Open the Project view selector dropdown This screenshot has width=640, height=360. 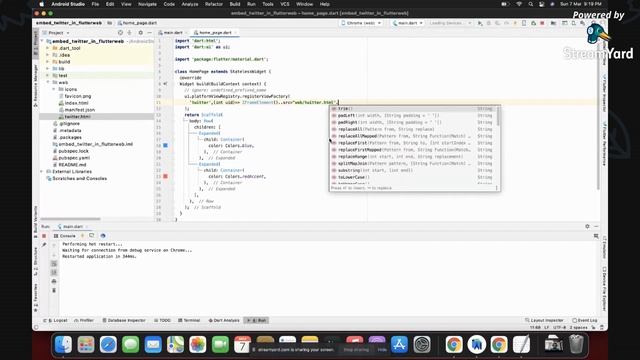click(59, 33)
